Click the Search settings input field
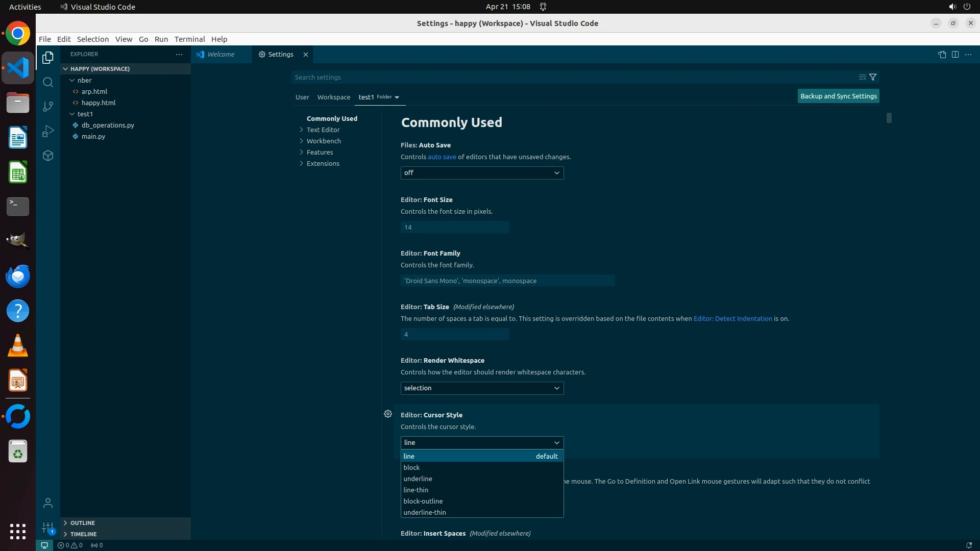Image resolution: width=980 pixels, height=551 pixels. (572, 77)
